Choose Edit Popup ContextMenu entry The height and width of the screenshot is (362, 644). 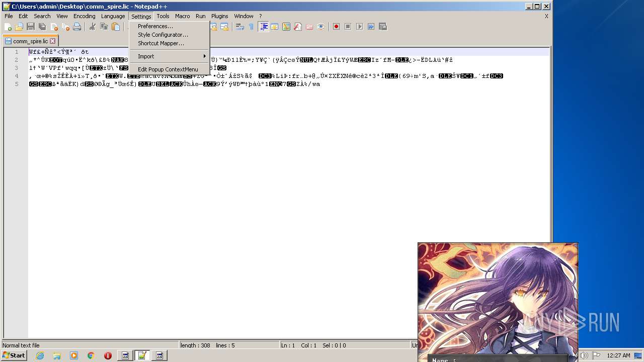169,69
